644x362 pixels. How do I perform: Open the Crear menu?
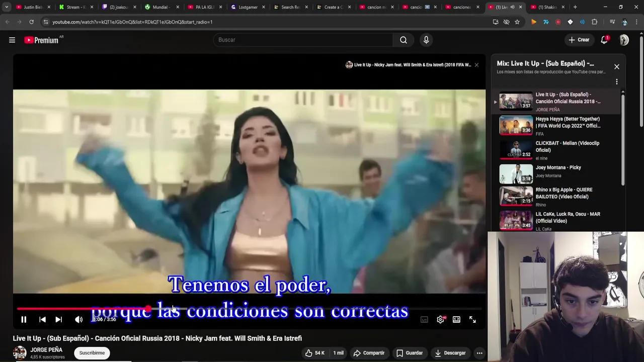[x=579, y=40]
